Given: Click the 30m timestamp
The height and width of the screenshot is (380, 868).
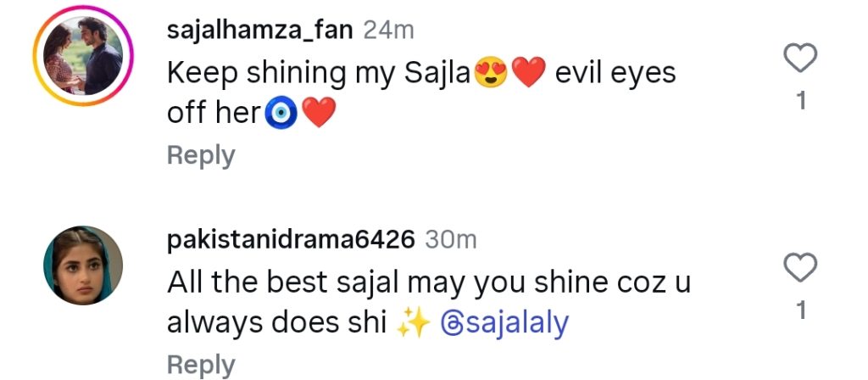Looking at the screenshot, I should pos(450,240).
